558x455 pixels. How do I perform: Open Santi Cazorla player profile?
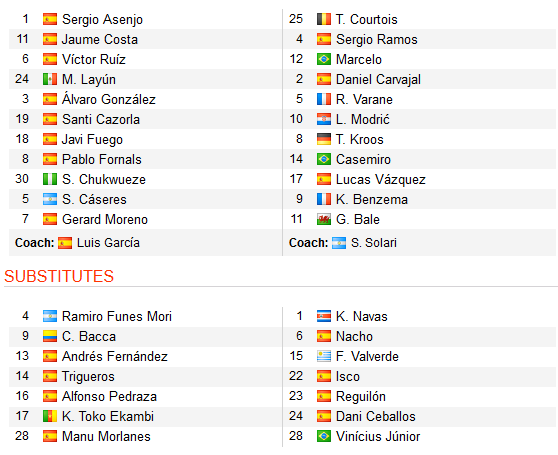[x=101, y=119]
